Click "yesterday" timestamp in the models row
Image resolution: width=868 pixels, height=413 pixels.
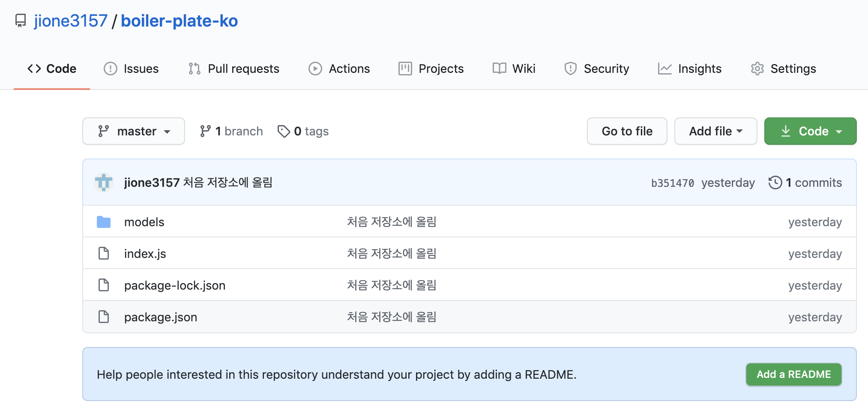815,222
